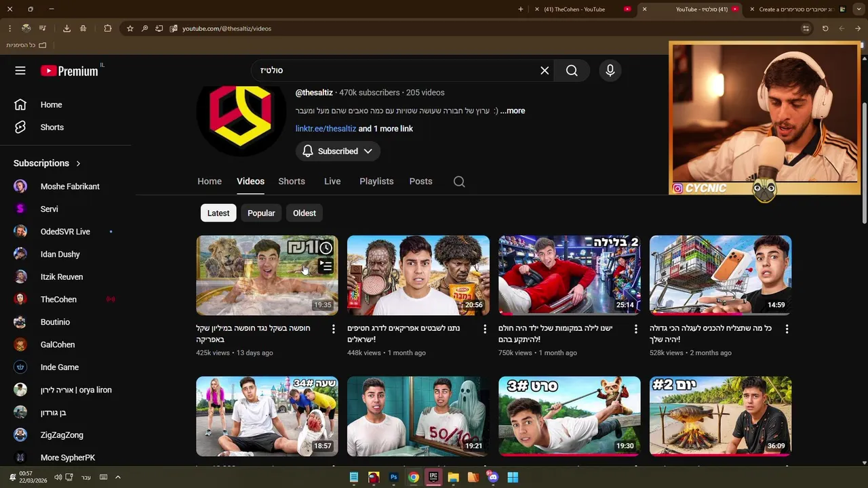Viewport: 868px width, 488px height.
Task: Open the Posts channel tab
Action: click(420, 182)
